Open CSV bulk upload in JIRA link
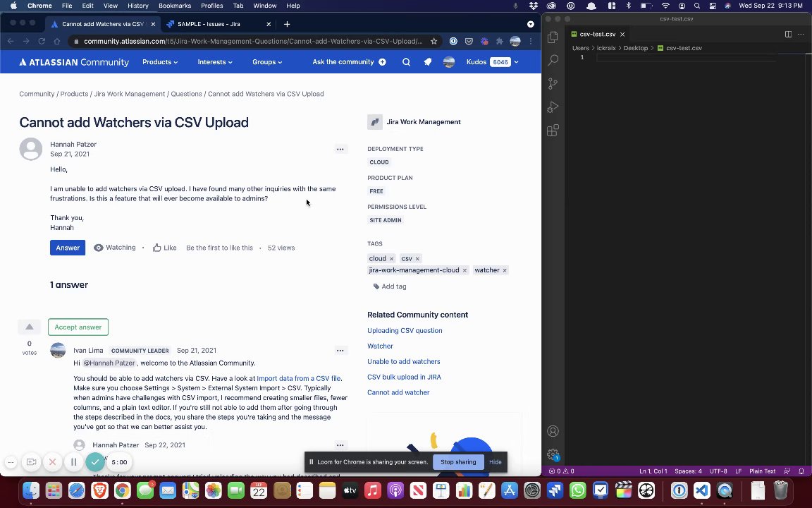Screen dimensions: 812x508 point(404,377)
